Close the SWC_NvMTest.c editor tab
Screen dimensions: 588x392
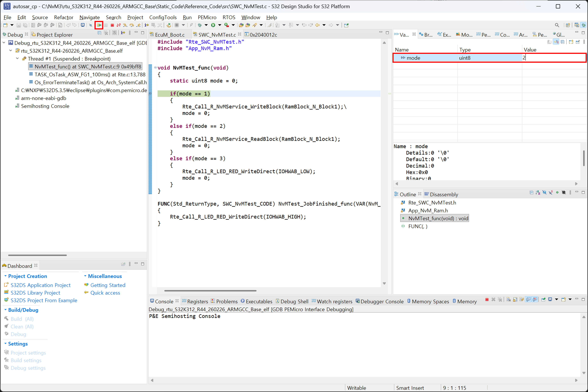(x=240, y=34)
